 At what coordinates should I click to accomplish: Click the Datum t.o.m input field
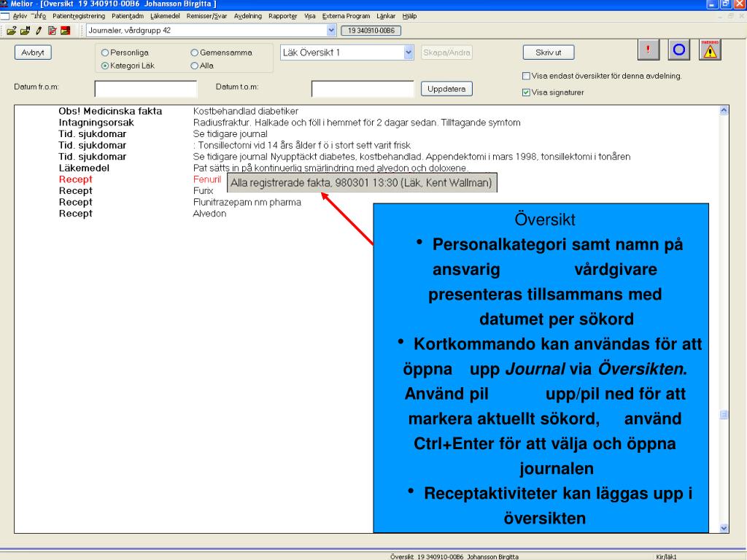[x=363, y=89]
